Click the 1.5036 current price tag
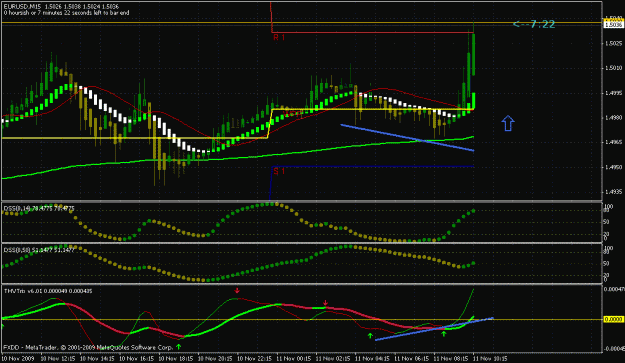The width and height of the screenshot is (625, 363). (613, 25)
